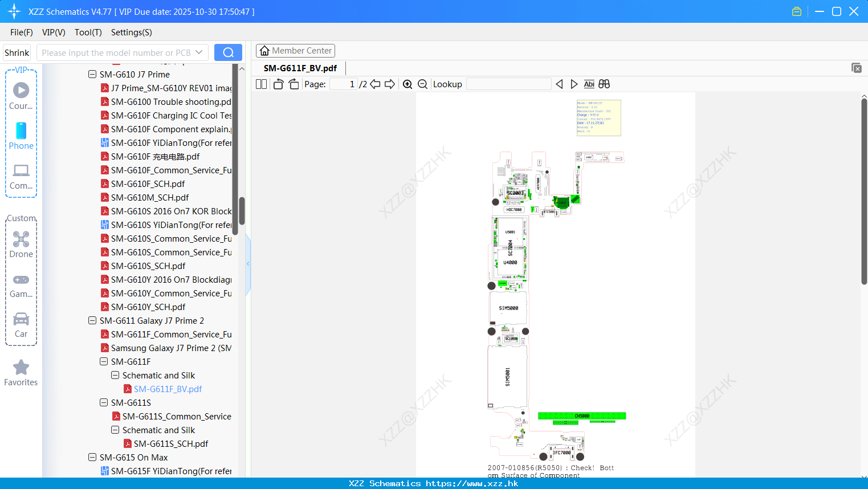This screenshot has height=489, width=868.
Task: Select Car category in sidebar
Action: (x=21, y=325)
